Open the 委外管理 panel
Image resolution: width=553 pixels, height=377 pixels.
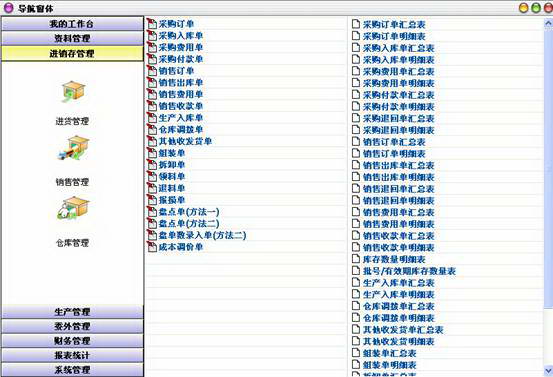pyautogui.click(x=72, y=326)
